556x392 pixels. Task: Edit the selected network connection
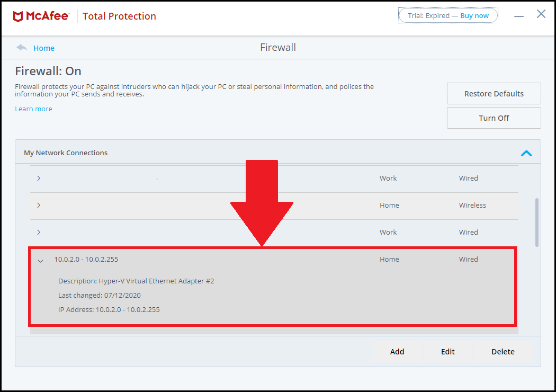tap(447, 352)
